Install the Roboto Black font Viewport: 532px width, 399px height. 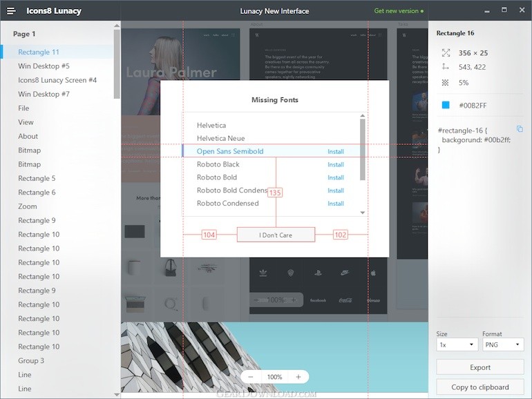click(336, 164)
